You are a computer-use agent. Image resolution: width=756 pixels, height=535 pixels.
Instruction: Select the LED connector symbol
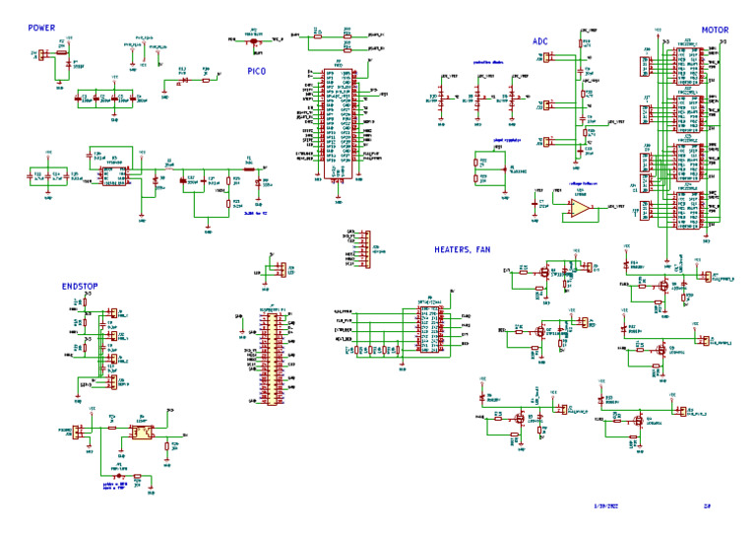[x=283, y=270]
